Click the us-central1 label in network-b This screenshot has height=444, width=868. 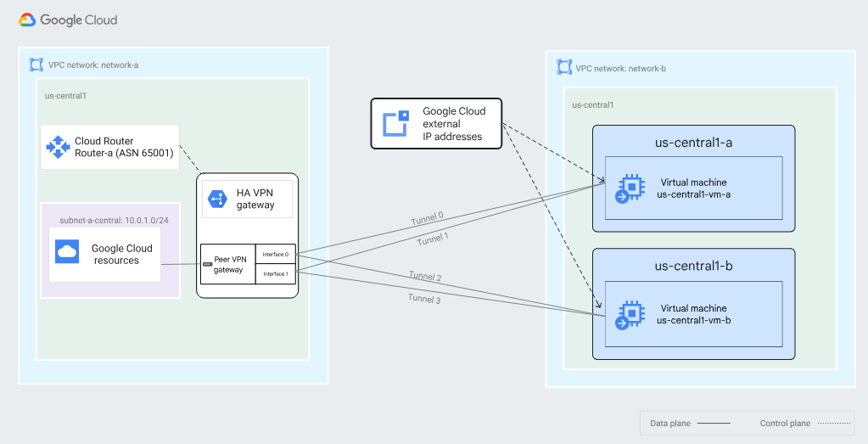[593, 104]
